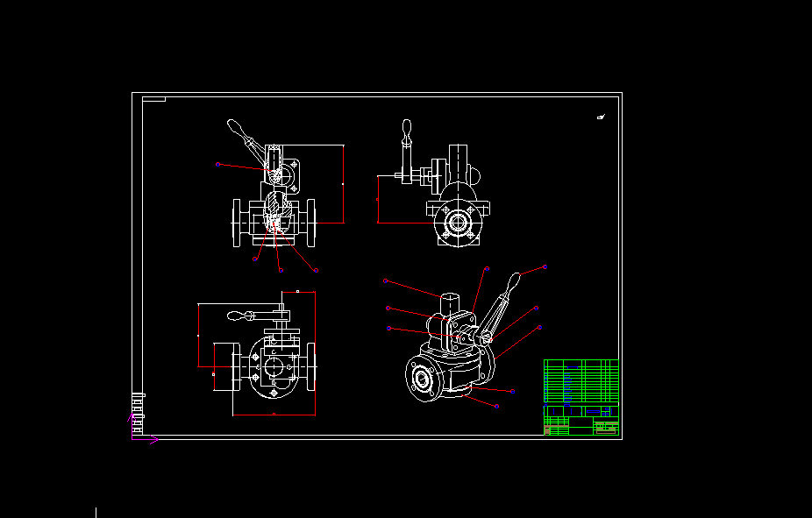The height and width of the screenshot is (518, 812).
Task: Select the lowest leader endpoint below the isometric valve
Action: pyautogui.click(x=497, y=406)
